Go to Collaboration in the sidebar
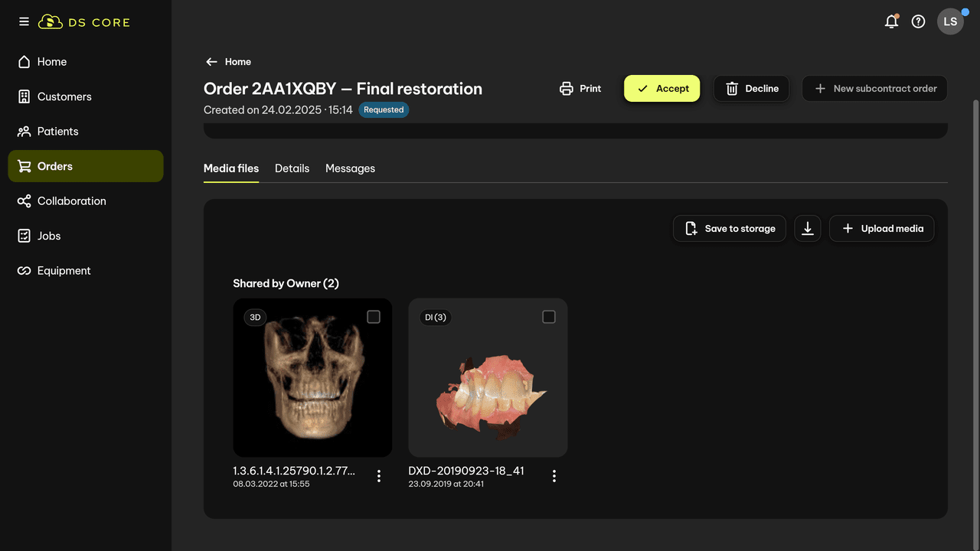The width and height of the screenshot is (980, 551). click(71, 201)
